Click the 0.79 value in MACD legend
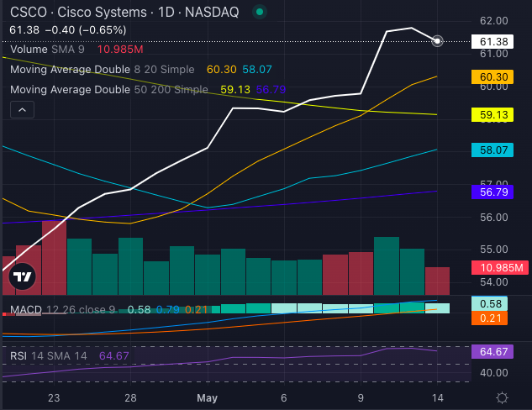Image resolution: width=532 pixels, height=410 pixels. tap(167, 310)
